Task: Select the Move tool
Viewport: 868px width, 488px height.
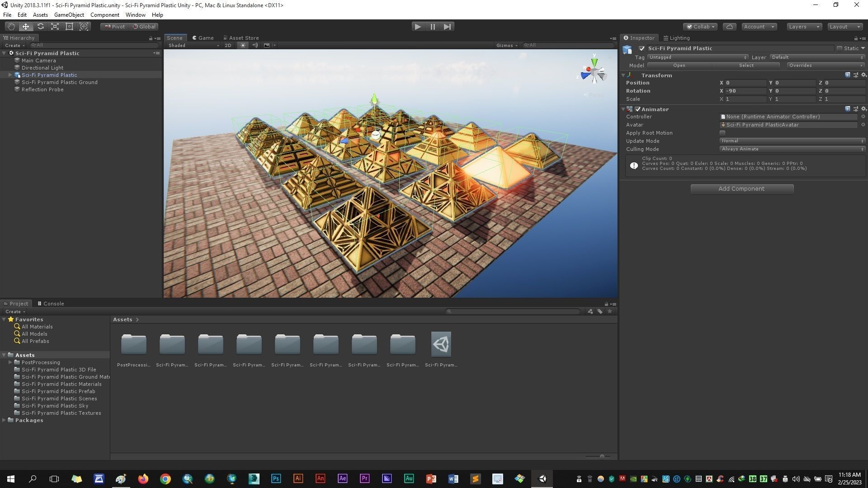Action: pyautogui.click(x=26, y=27)
